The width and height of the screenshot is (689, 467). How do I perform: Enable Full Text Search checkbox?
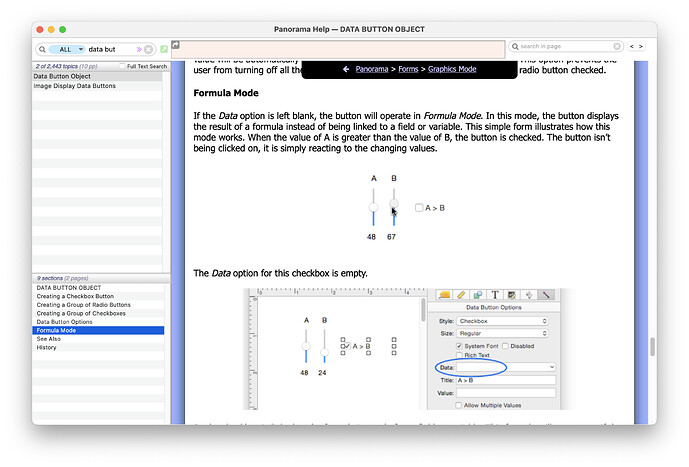point(122,66)
